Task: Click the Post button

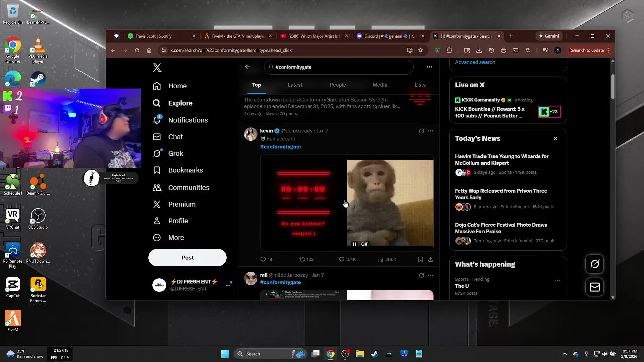Action: pos(188,257)
